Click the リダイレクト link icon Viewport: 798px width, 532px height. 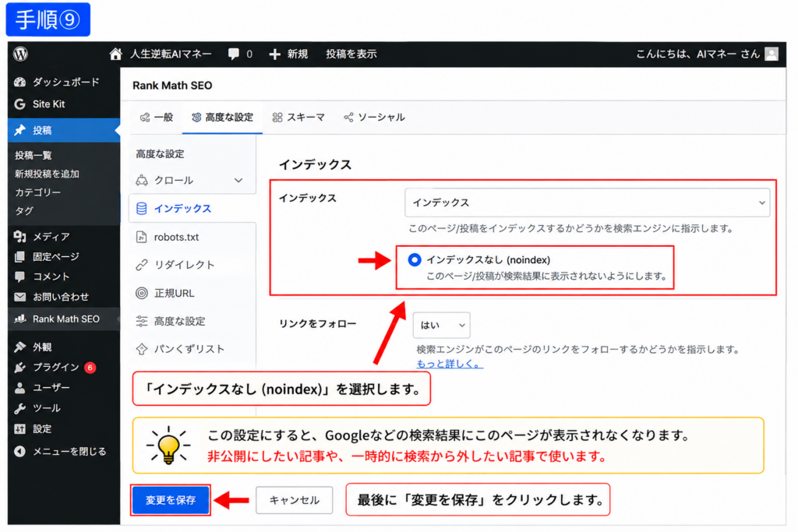click(142, 265)
